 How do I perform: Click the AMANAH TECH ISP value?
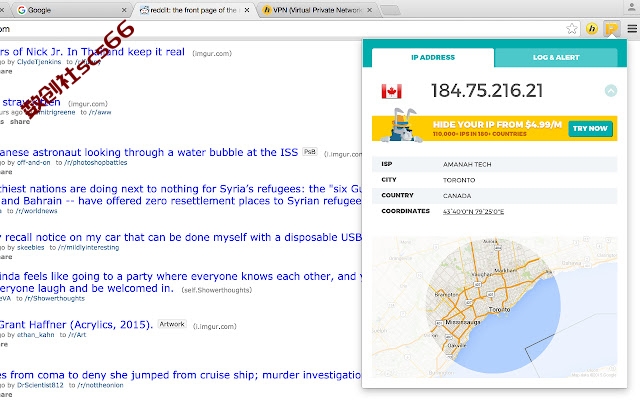467,164
